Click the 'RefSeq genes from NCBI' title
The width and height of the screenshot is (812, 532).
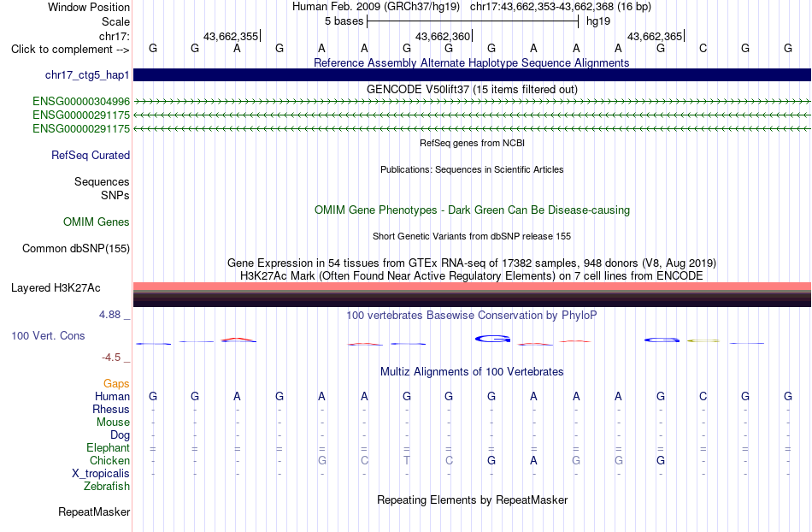(472, 143)
